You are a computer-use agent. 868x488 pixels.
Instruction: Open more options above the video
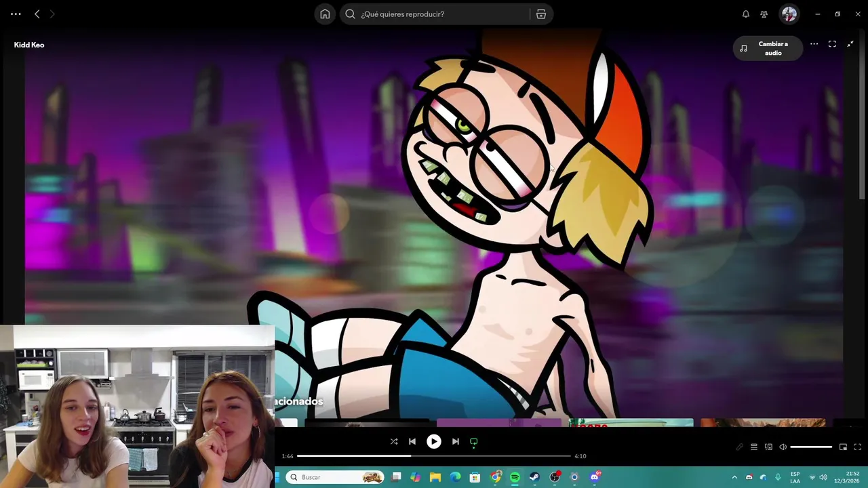click(x=814, y=44)
